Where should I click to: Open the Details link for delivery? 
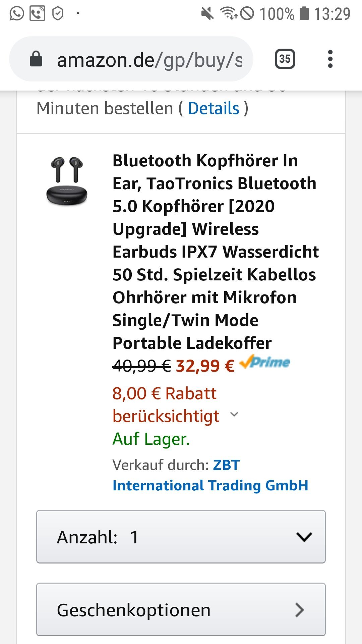coord(214,108)
